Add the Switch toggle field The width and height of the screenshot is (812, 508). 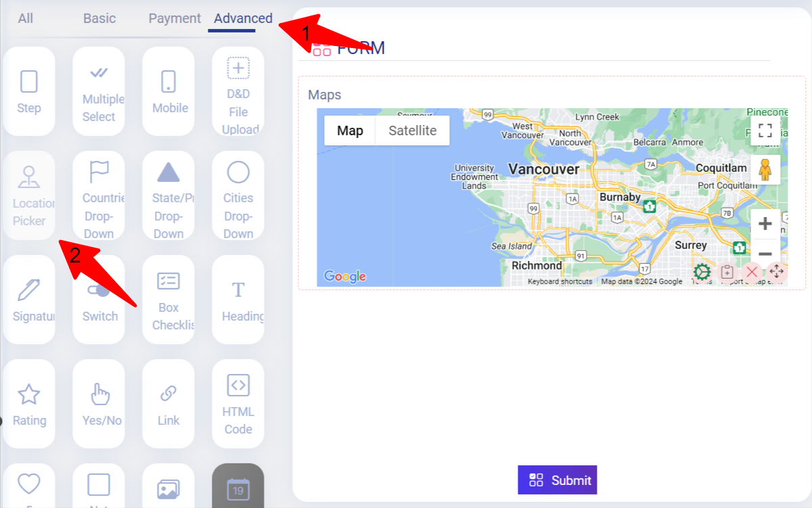99,300
